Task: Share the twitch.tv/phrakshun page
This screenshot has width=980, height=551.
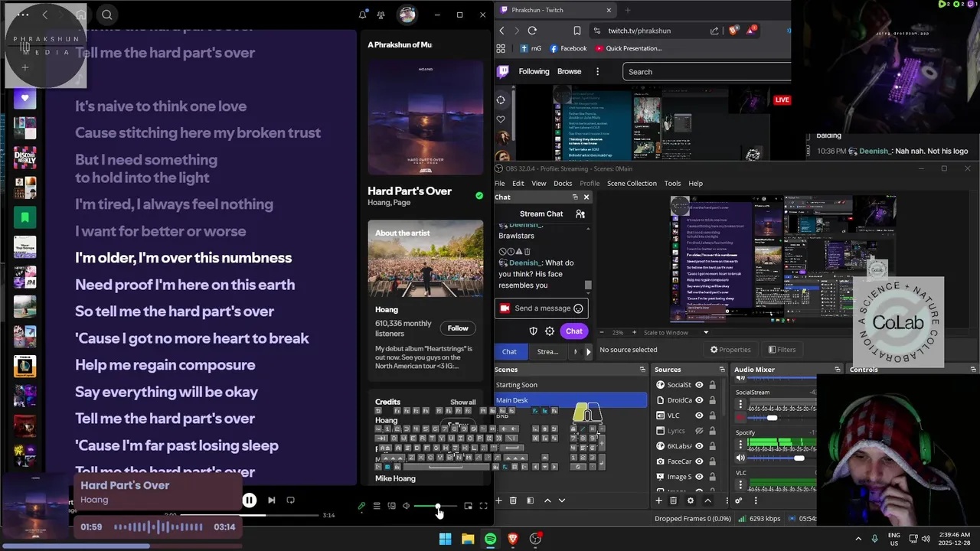Action: (714, 31)
